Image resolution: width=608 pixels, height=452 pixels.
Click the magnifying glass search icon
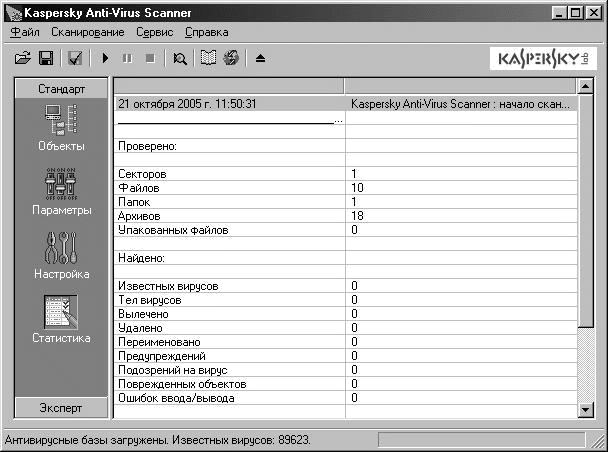(x=180, y=59)
